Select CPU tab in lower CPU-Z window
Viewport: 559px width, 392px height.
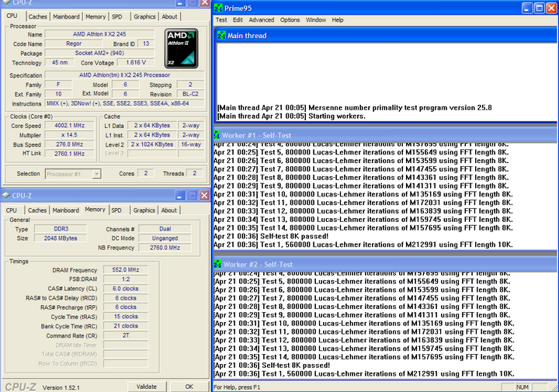click(x=12, y=210)
